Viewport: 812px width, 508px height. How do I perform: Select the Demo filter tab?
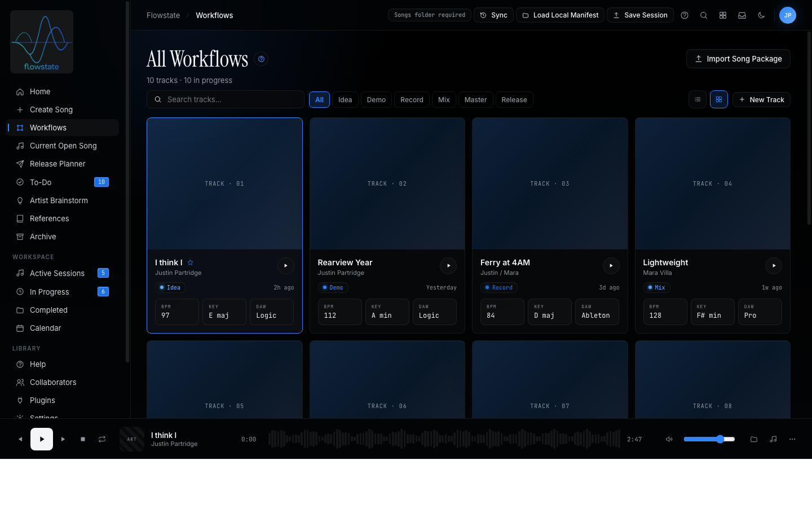(x=376, y=100)
